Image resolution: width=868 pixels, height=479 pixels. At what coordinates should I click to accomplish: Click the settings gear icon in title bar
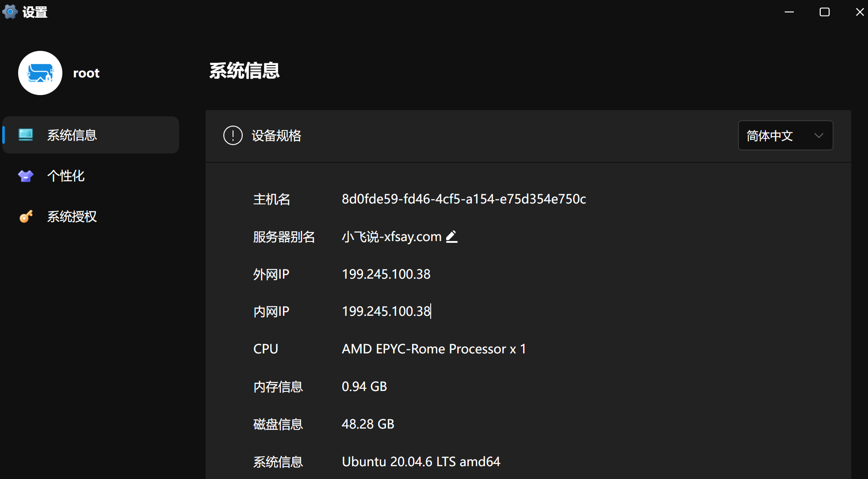coord(10,12)
